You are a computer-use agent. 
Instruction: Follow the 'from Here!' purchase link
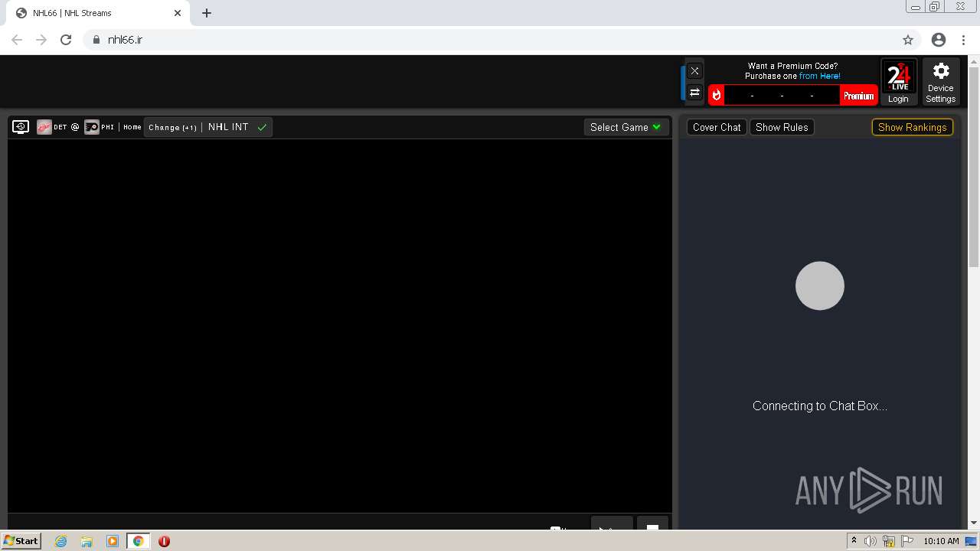pos(820,76)
